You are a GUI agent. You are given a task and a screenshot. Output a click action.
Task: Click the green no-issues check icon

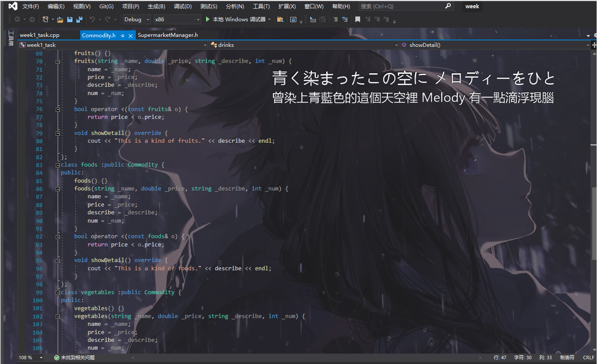coord(57,357)
